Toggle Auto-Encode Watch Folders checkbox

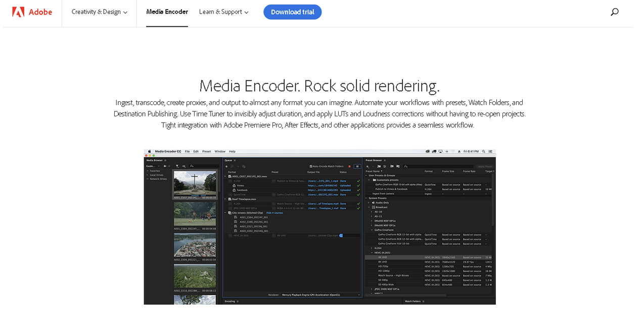coord(311,166)
